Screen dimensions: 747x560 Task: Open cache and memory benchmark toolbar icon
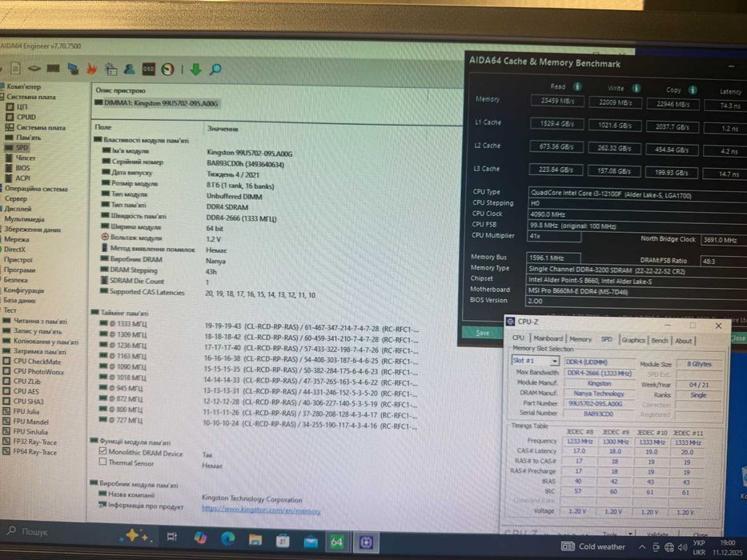tap(53, 68)
